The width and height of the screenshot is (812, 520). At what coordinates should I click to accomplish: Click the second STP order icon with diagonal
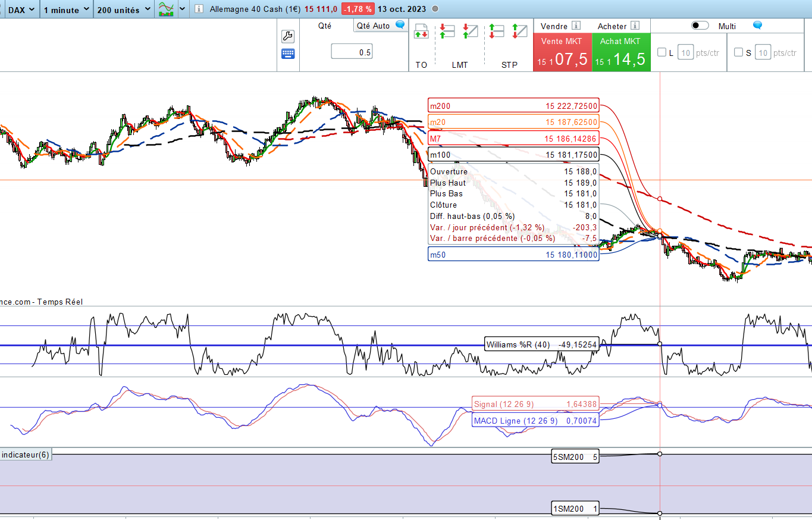520,31
